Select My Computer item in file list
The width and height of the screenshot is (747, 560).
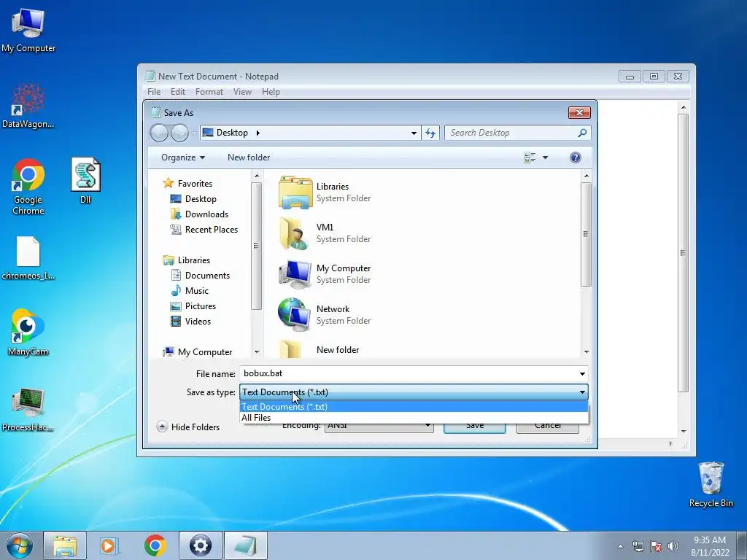coord(325,274)
